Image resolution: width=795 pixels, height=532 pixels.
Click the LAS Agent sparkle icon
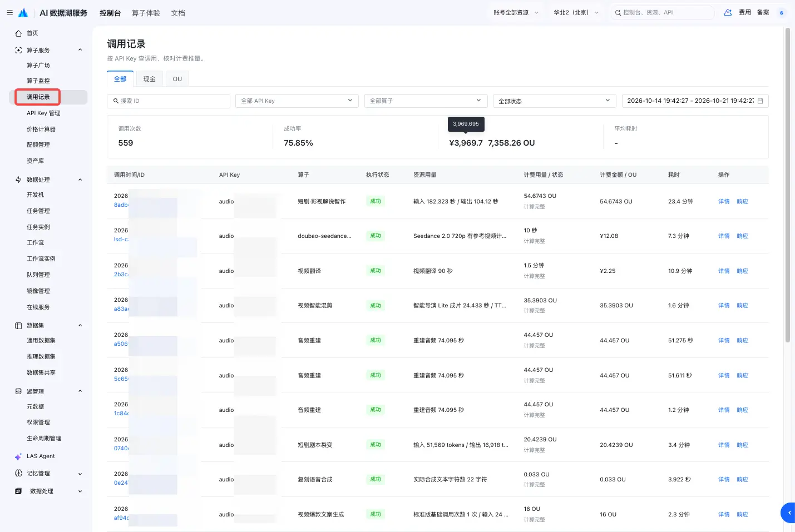click(x=18, y=456)
